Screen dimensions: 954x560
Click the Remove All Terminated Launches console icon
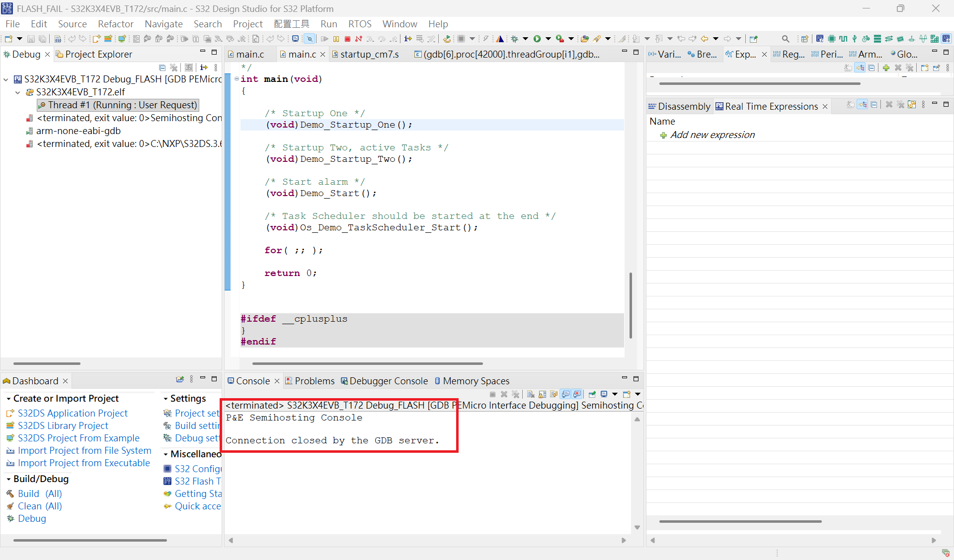pyautogui.click(x=516, y=394)
